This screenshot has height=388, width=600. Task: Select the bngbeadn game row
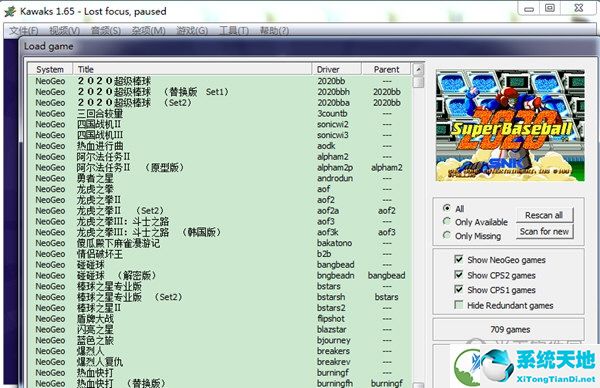[220, 275]
